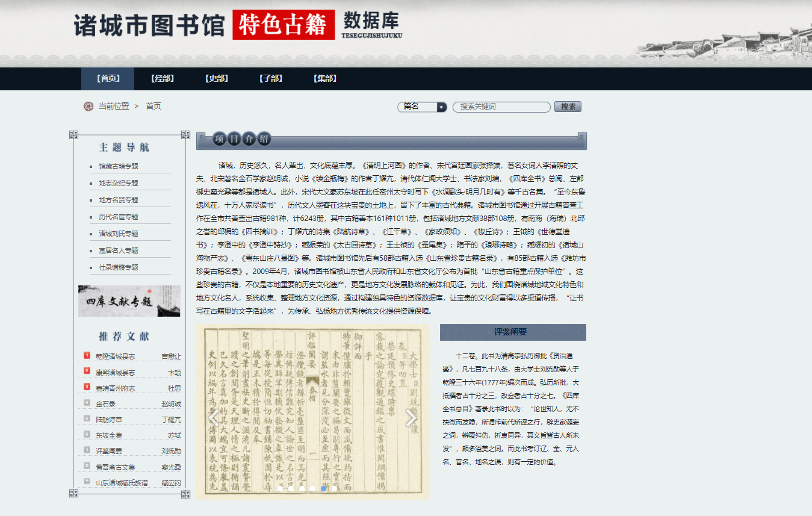This screenshot has width=812, height=516.
Task: Click rank badge 4 beside 金石录
Action: pos(87,403)
